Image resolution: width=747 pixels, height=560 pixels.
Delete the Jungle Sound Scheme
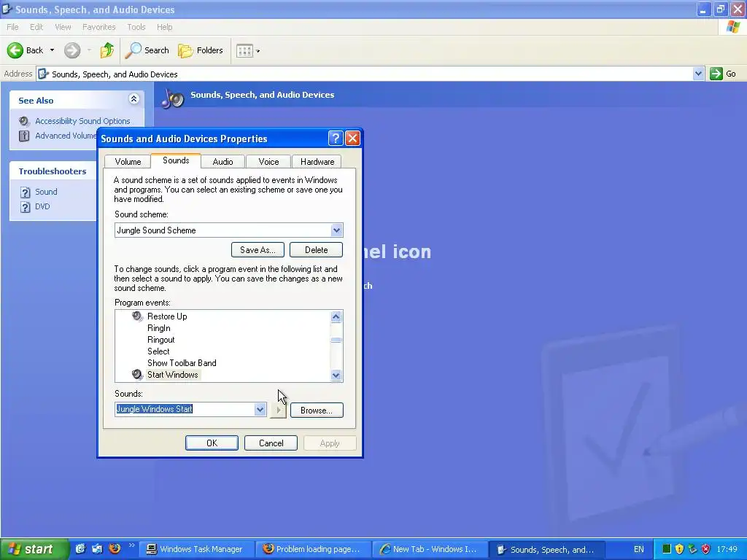click(317, 250)
